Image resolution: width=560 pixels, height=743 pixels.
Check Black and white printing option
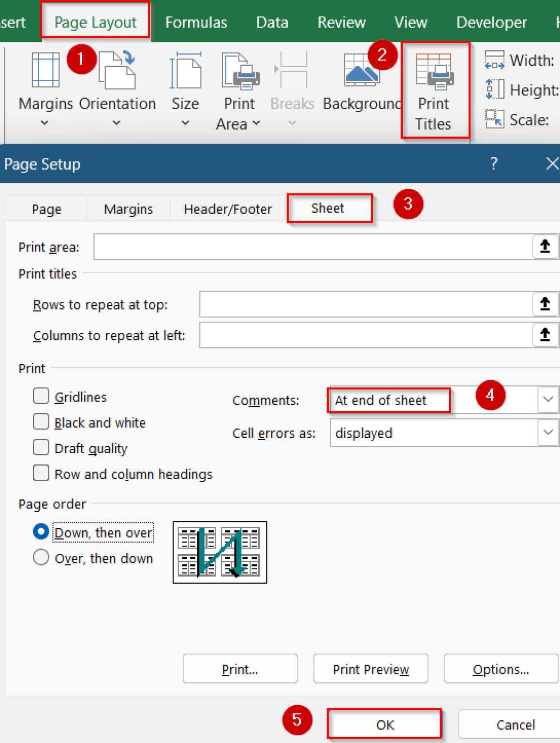click(x=41, y=421)
